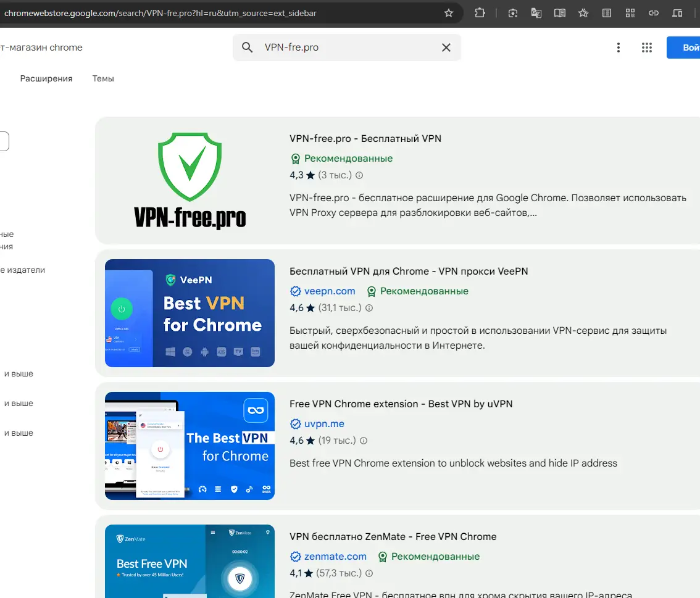
Task: Click rating info icon next to 19 тыс.
Action: (364, 441)
